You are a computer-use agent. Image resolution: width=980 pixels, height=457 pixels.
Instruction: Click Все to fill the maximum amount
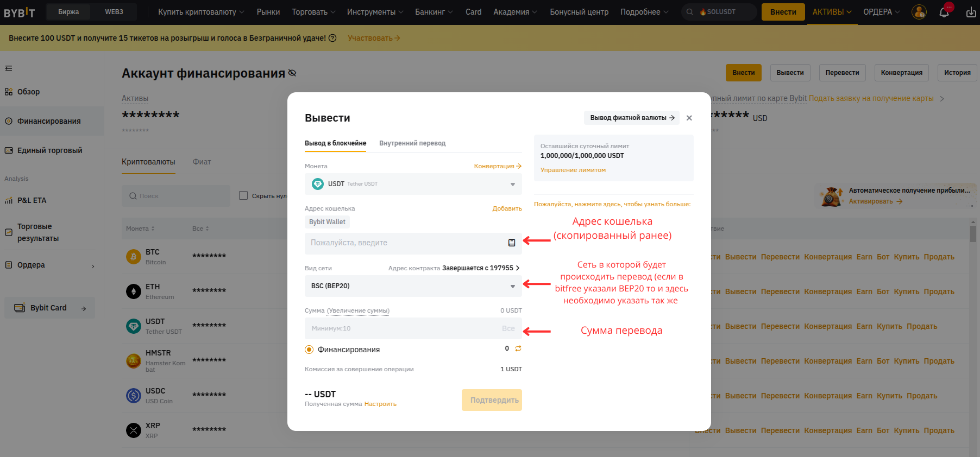point(508,328)
